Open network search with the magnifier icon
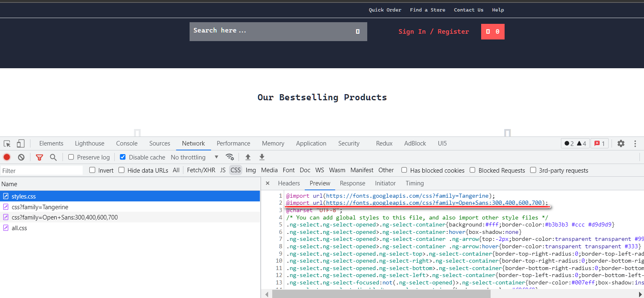 click(x=53, y=157)
